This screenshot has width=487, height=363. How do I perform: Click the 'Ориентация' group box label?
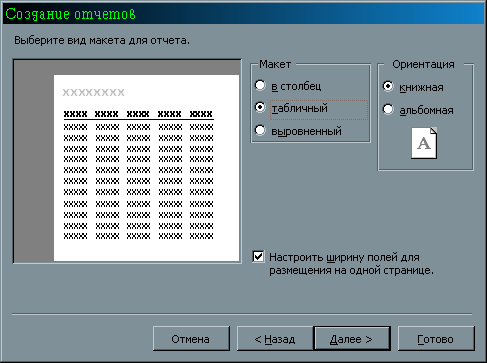423,64
